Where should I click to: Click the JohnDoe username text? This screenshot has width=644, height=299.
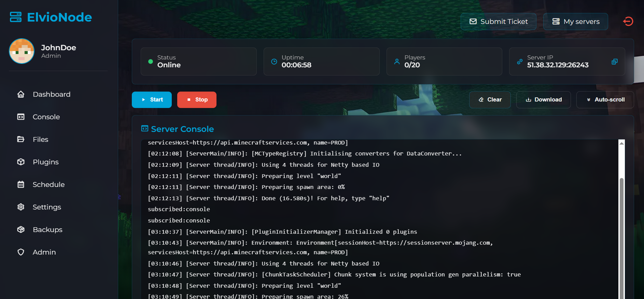58,47
